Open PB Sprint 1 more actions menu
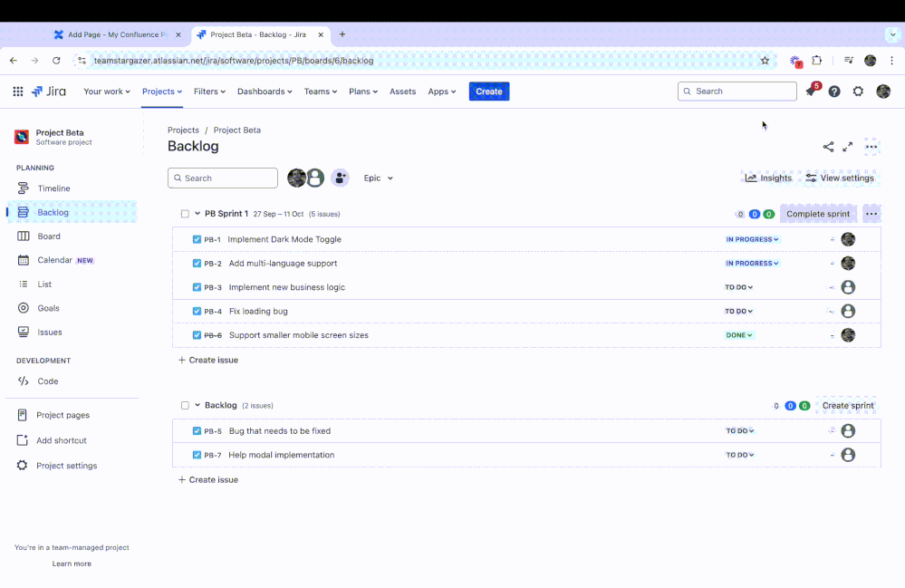This screenshot has width=905, height=588. coord(871,214)
